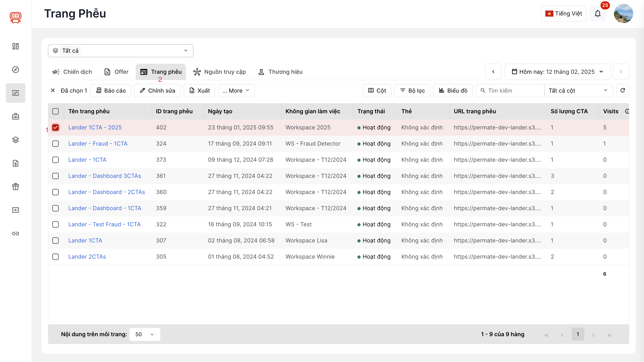Open the compass icon in sidebar

point(15,70)
